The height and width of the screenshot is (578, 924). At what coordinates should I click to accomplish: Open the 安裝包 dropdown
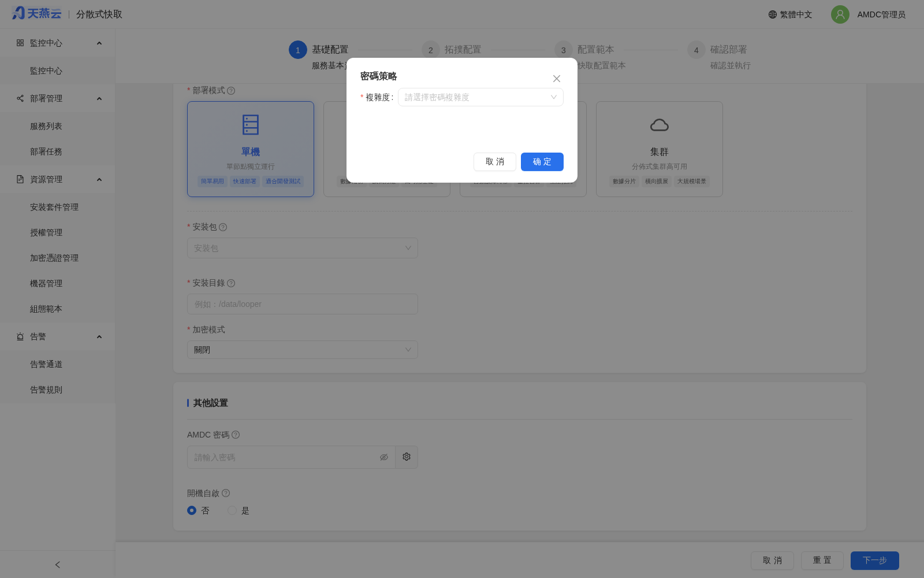303,248
